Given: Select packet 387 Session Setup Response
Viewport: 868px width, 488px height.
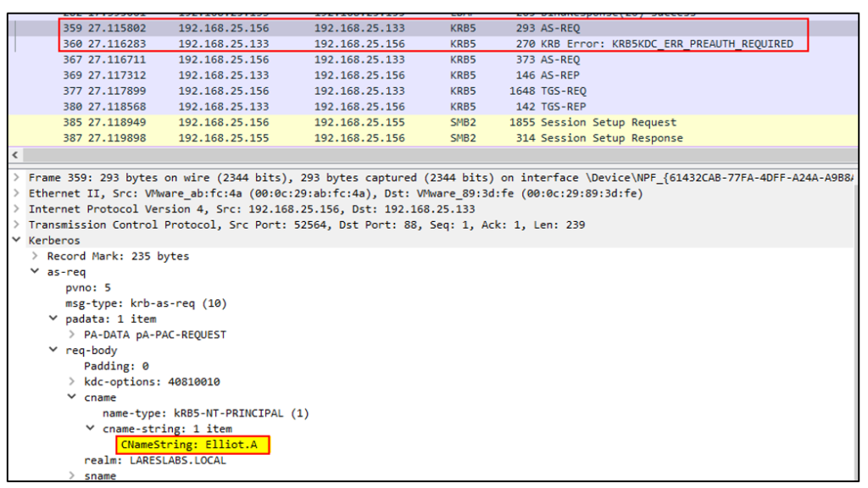Looking at the screenshot, I should coord(433,138).
